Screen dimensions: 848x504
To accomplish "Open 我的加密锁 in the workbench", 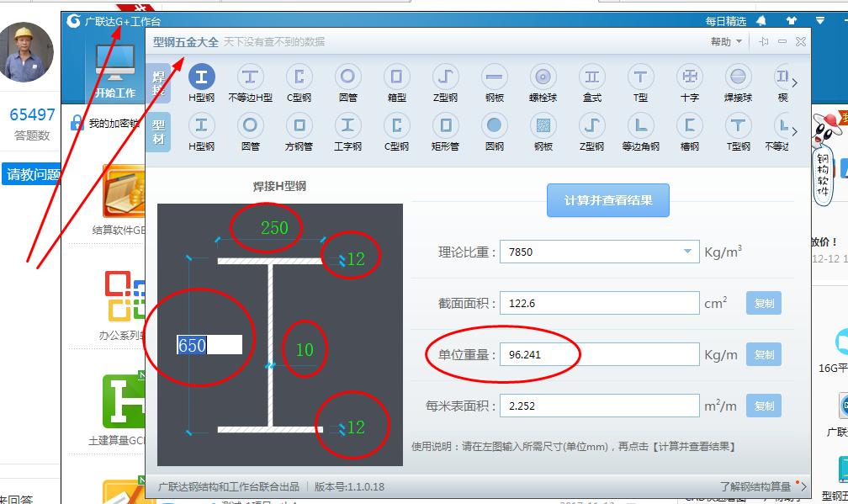I will (x=107, y=124).
